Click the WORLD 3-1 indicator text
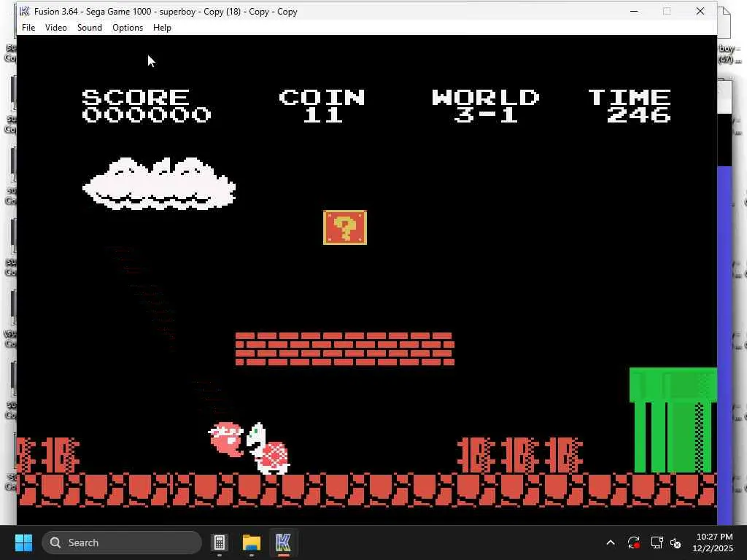The width and height of the screenshot is (747, 560). 485,106
